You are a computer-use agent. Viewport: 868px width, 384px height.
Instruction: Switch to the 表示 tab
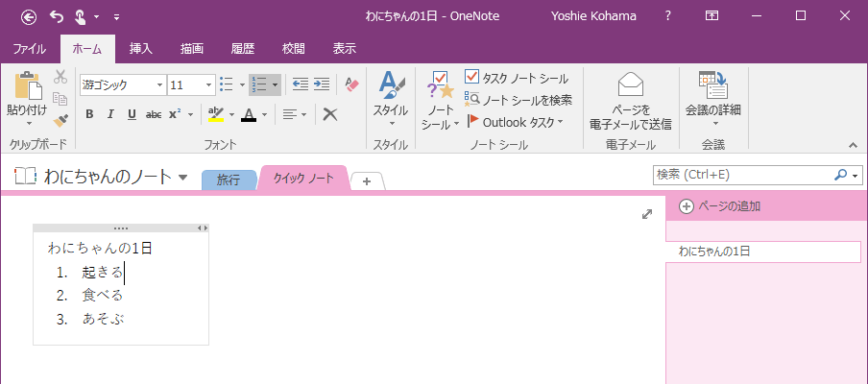345,49
